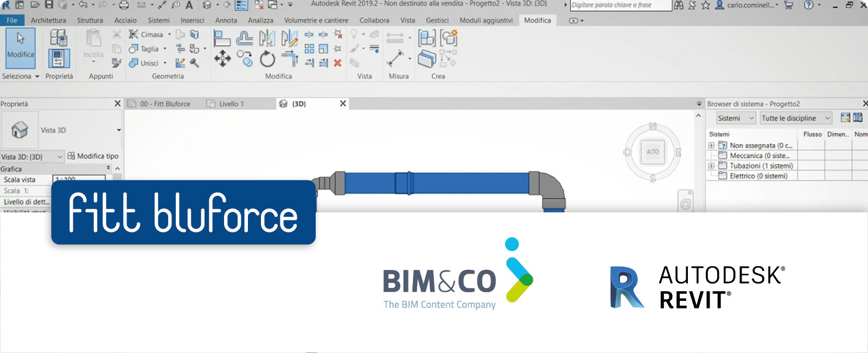Click the Print icon in quick access toolbar
The image size is (868, 353).
(x=124, y=5)
